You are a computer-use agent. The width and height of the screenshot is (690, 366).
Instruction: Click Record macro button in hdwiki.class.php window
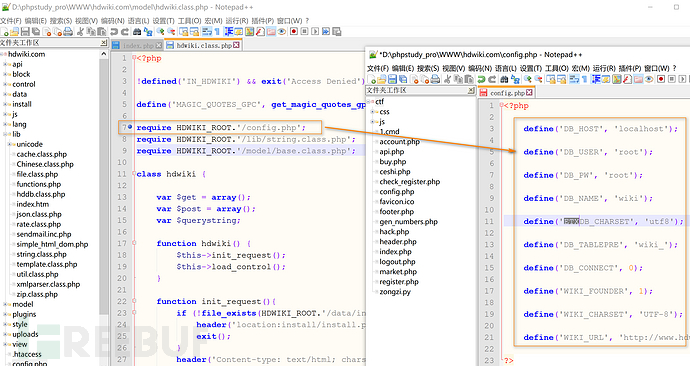click(294, 32)
